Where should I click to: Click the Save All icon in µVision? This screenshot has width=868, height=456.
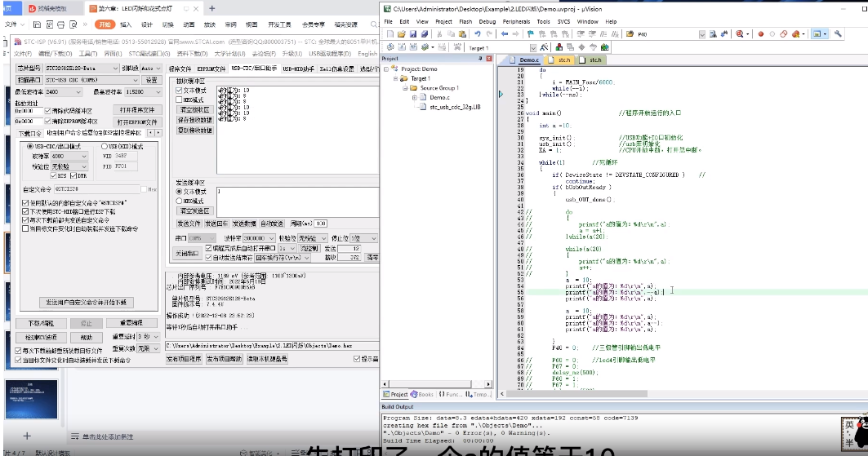tap(424, 34)
